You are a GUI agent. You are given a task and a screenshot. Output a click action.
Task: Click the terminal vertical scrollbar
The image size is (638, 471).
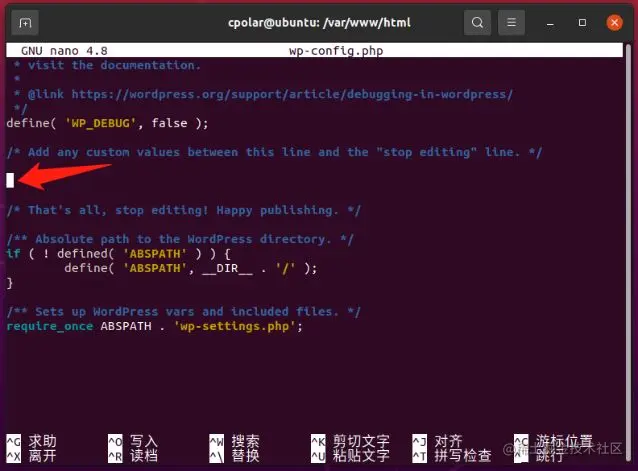[x=628, y=250]
